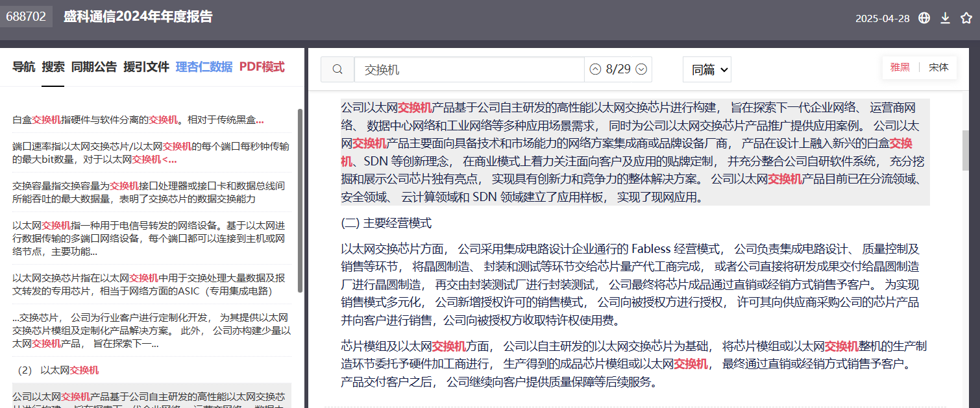Viewport: 980px width, 408px height.
Task: Open result 公司为行业客户进行定制化开发
Action: (151, 330)
